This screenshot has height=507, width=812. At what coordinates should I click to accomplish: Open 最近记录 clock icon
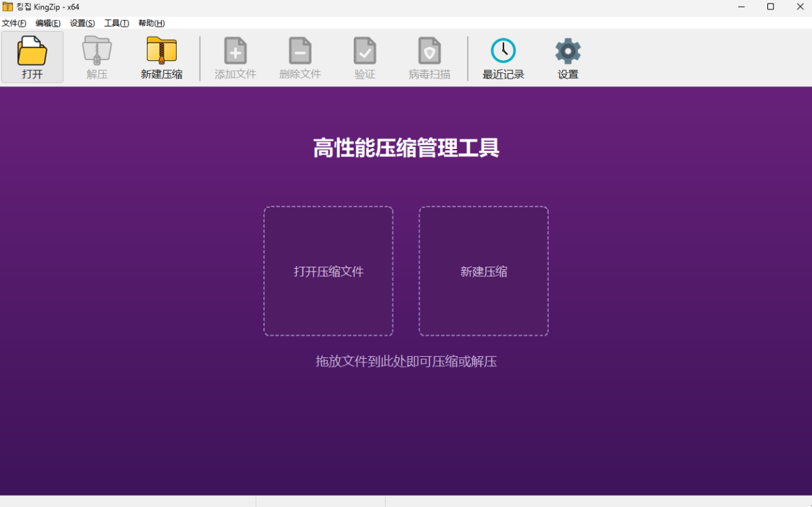click(x=503, y=51)
